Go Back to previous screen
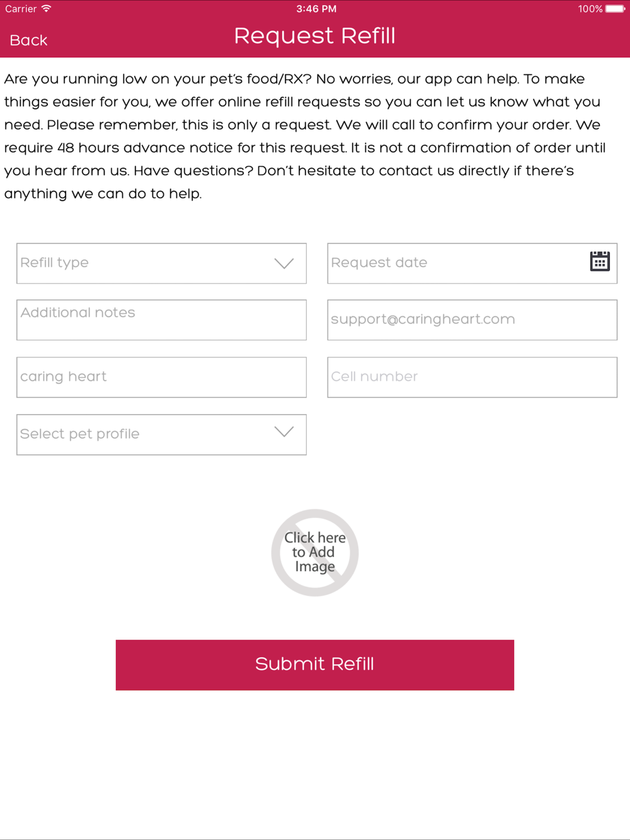630x840 pixels. (28, 40)
